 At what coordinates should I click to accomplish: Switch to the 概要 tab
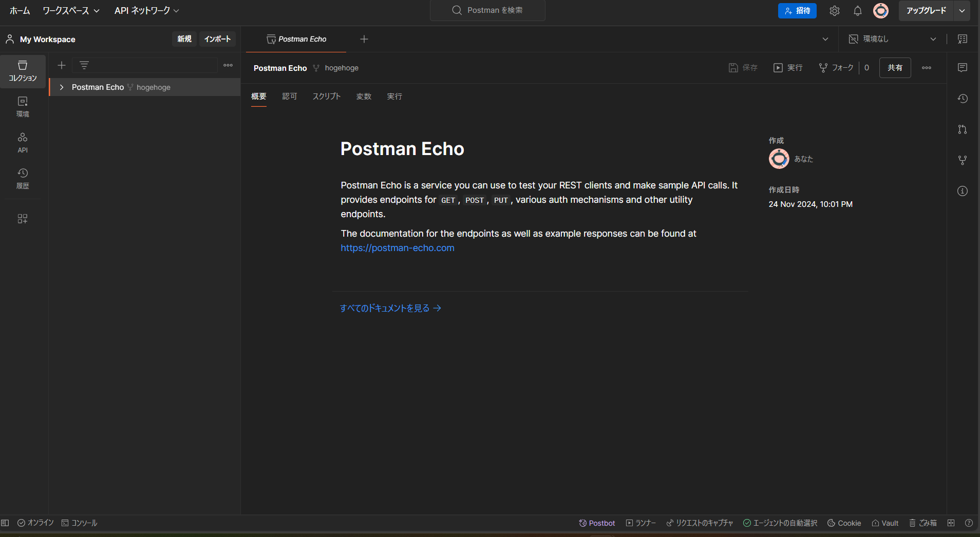pos(259,97)
